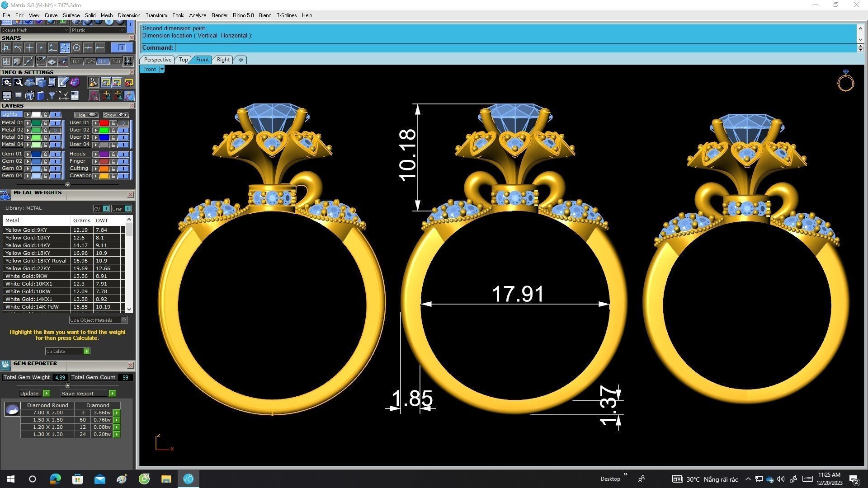Expand User 03 layer arrow
This screenshot has width=868, height=488.
pyautogui.click(x=95, y=137)
